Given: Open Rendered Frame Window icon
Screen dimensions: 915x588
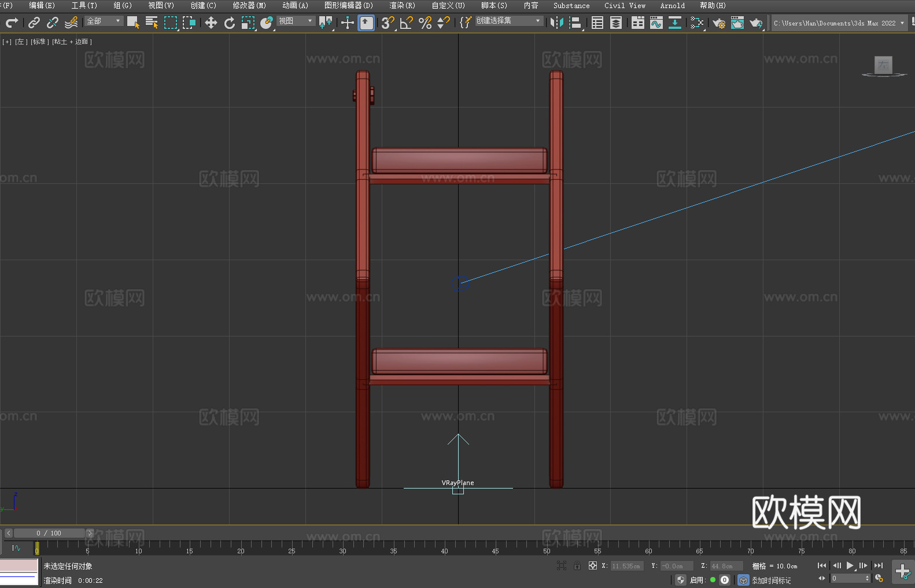Looking at the screenshot, I should coord(737,23).
